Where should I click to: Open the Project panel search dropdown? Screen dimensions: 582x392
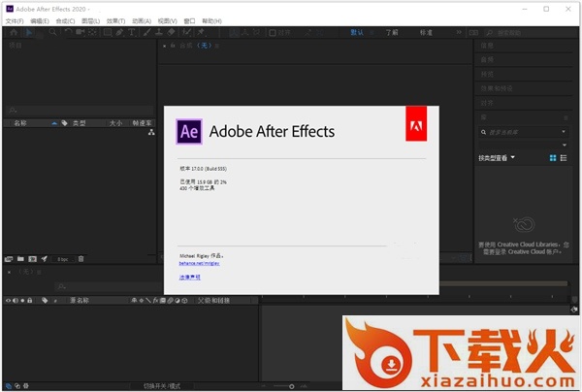pyautogui.click(x=13, y=111)
